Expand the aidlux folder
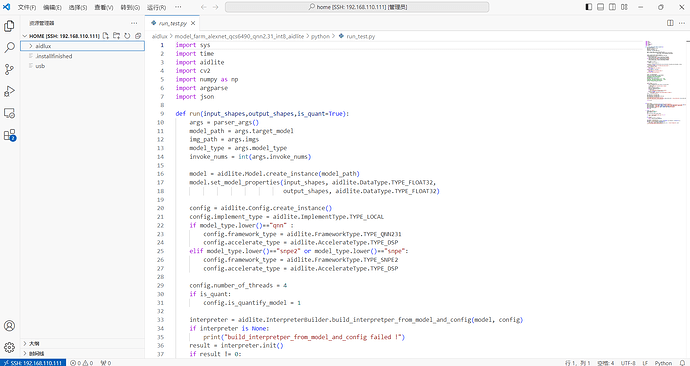 (83, 46)
